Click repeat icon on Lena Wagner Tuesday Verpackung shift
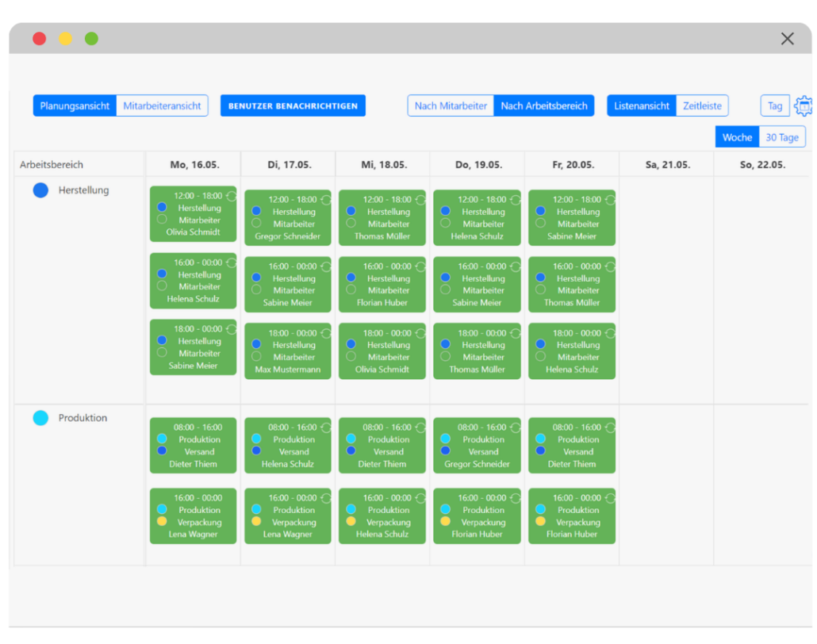This screenshot has height=644, width=817. (x=326, y=498)
